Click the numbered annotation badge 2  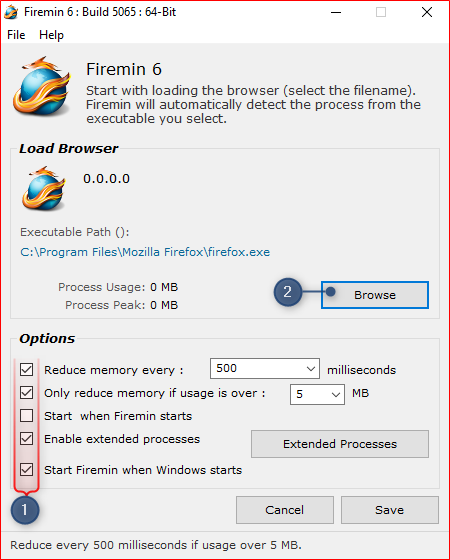click(x=288, y=292)
